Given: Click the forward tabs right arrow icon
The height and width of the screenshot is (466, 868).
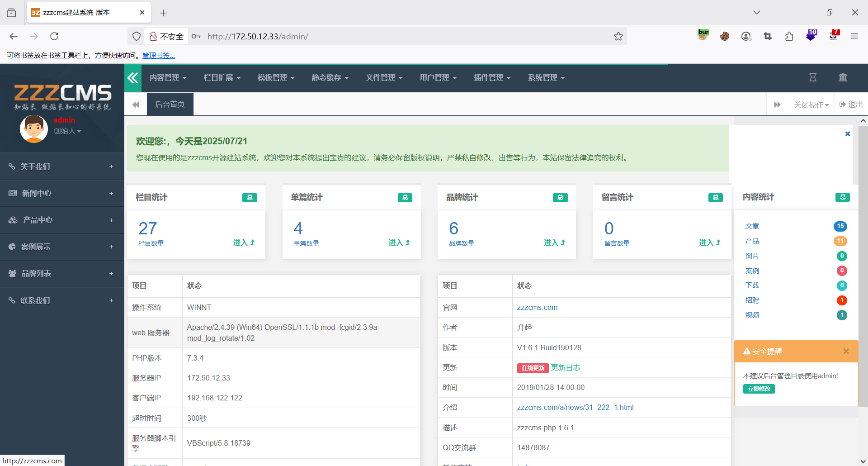Looking at the screenshot, I should (778, 105).
